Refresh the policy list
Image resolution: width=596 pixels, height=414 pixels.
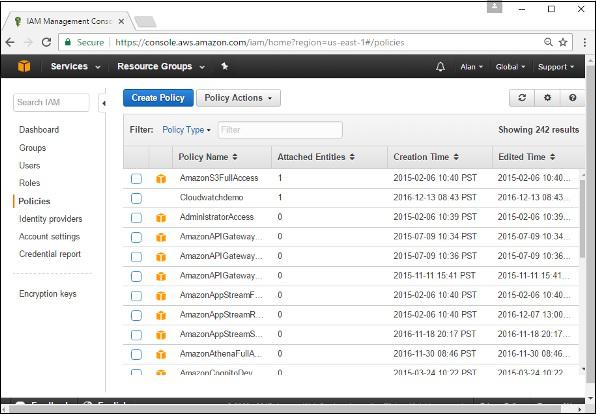click(x=522, y=98)
